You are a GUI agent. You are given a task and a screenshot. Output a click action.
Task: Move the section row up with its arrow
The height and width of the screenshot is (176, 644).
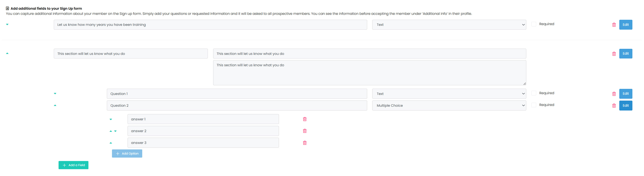[x=7, y=53]
